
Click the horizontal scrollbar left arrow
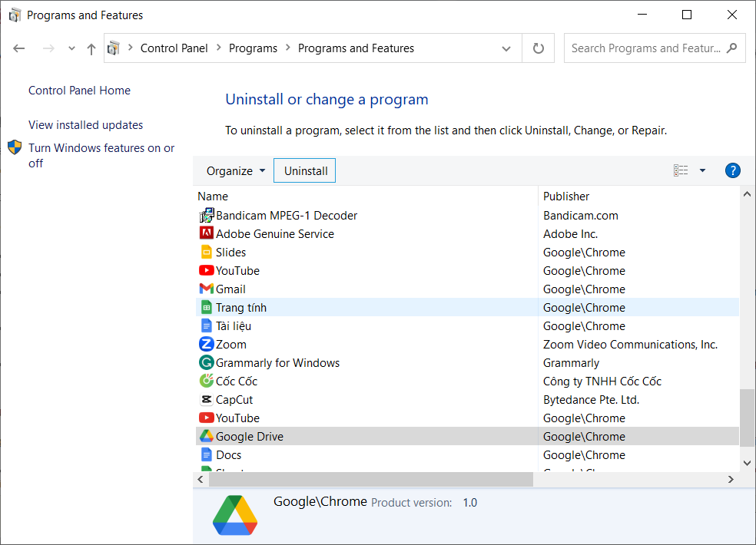[201, 480]
